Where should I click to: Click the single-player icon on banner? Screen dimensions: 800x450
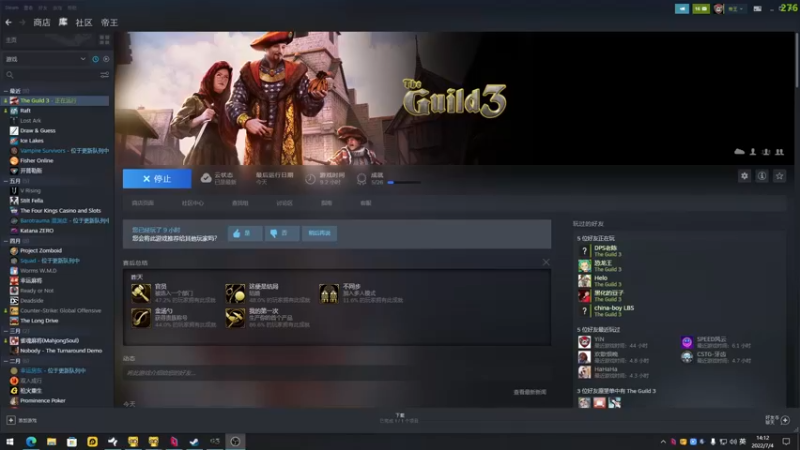click(x=753, y=152)
